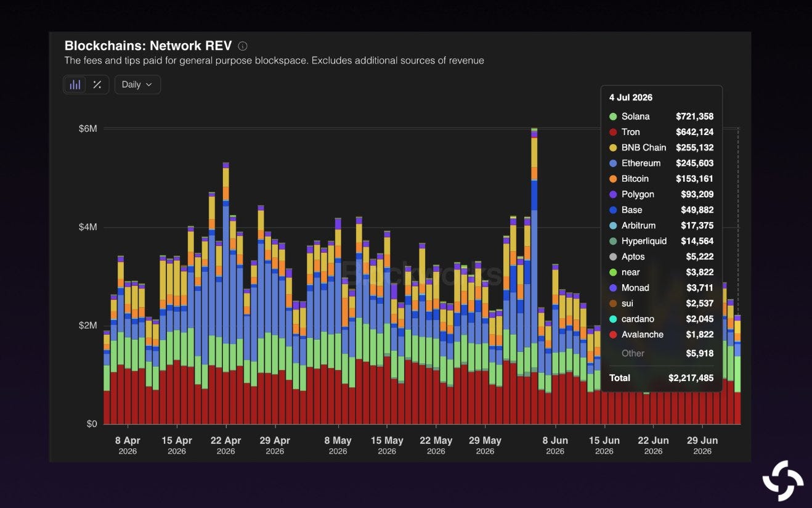812x508 pixels.
Task: Click the cardano teal legend dot
Action: pos(613,319)
